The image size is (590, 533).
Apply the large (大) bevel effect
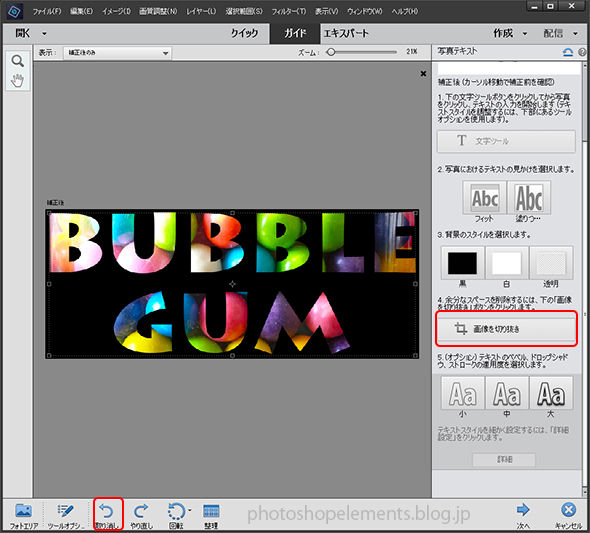coord(551,393)
